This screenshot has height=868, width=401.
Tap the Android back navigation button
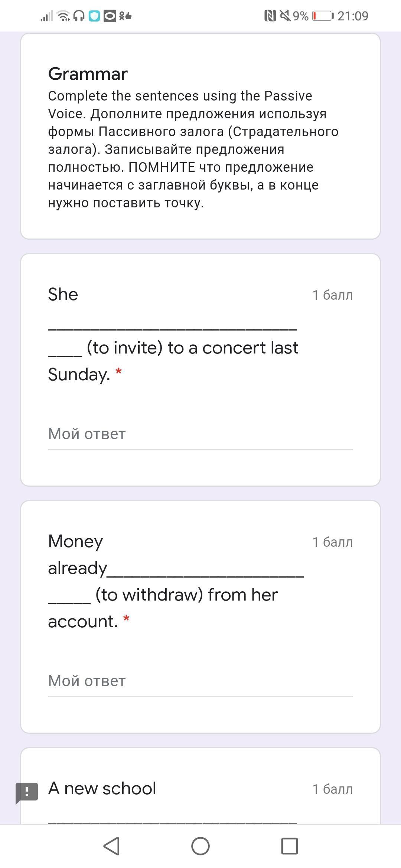[x=111, y=846]
